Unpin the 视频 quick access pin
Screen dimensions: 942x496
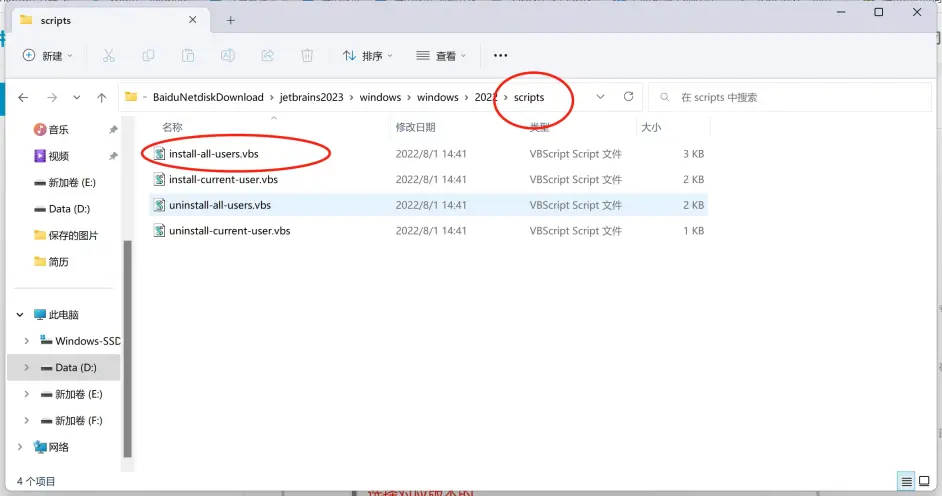(x=113, y=156)
